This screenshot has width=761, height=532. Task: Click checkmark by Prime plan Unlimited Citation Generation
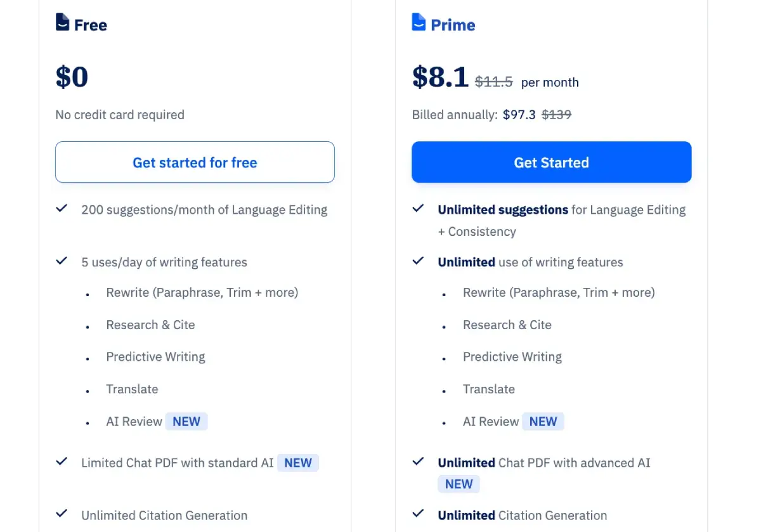click(x=418, y=514)
